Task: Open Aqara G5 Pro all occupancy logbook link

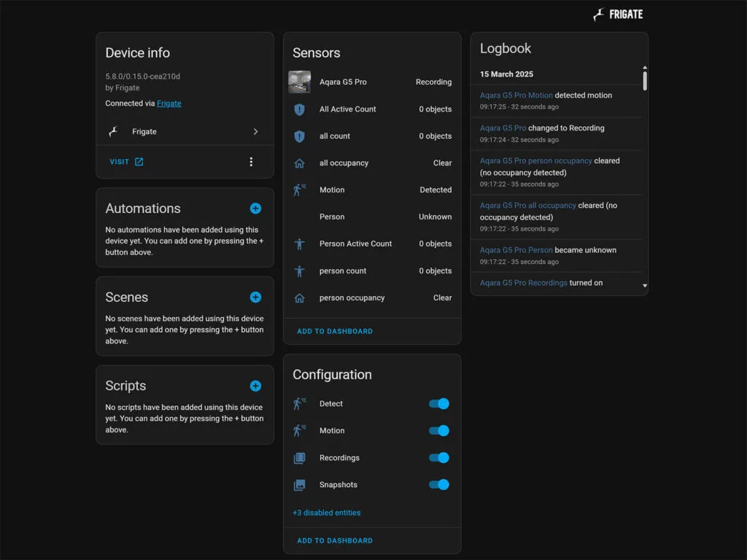Action: pyautogui.click(x=528, y=205)
